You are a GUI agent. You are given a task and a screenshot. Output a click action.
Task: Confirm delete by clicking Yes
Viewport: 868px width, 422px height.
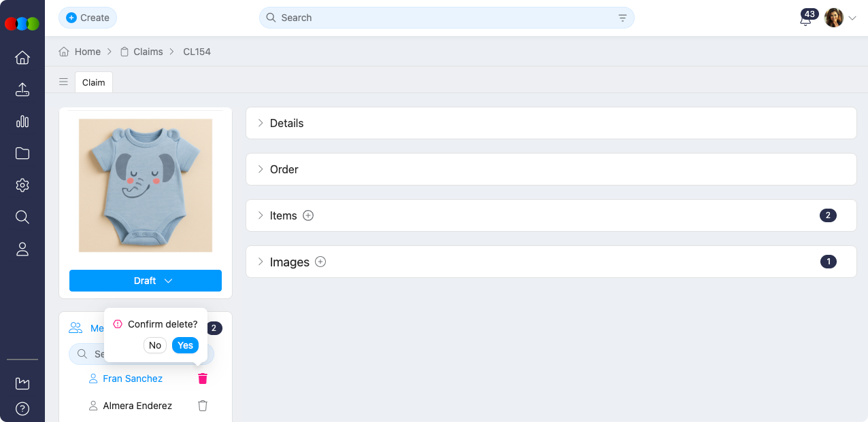(185, 345)
